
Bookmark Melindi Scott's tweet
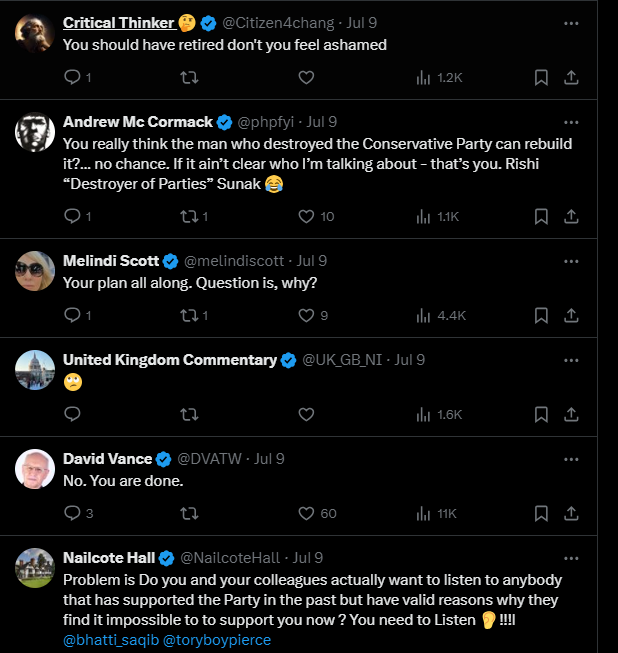(x=541, y=315)
